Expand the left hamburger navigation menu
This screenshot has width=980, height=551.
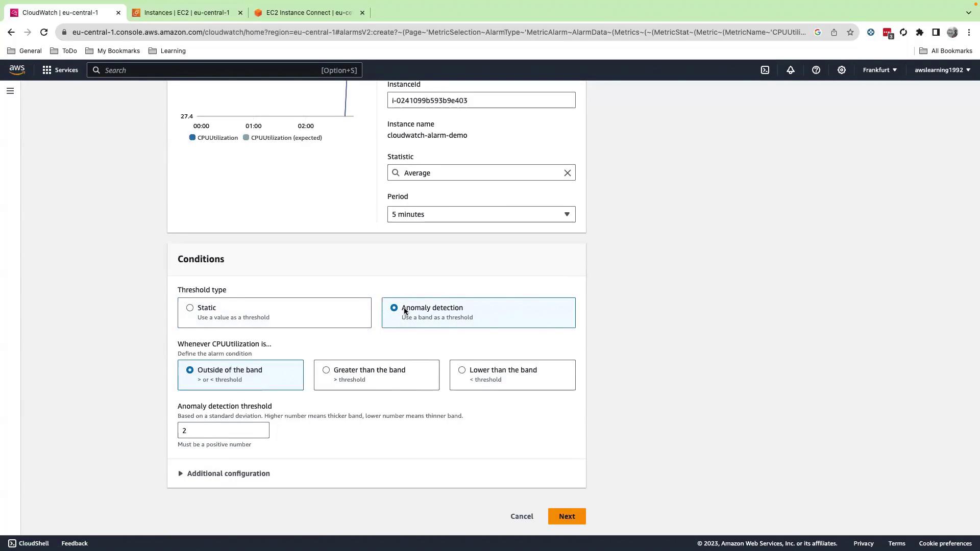point(10,91)
